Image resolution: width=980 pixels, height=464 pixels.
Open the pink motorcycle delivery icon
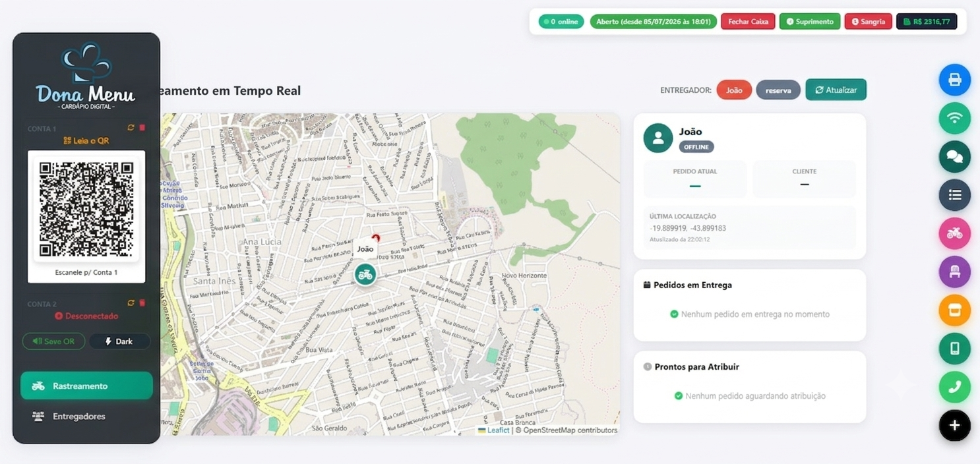[954, 233]
